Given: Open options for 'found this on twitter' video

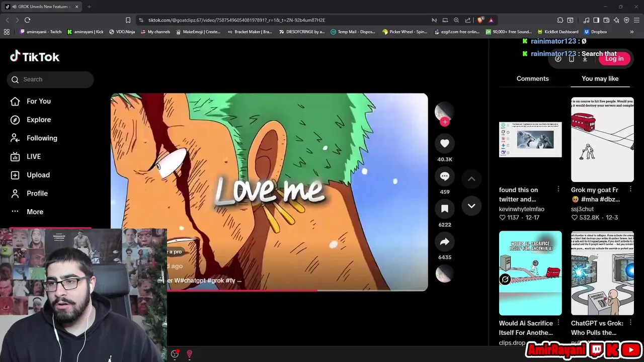Looking at the screenshot, I should click(558, 189).
